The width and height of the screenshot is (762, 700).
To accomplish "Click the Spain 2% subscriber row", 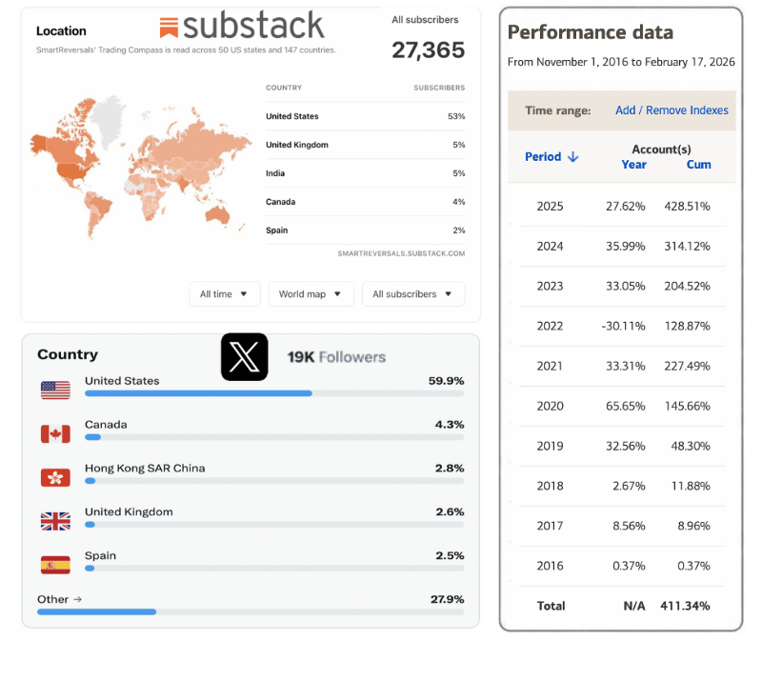I will tap(365, 230).
